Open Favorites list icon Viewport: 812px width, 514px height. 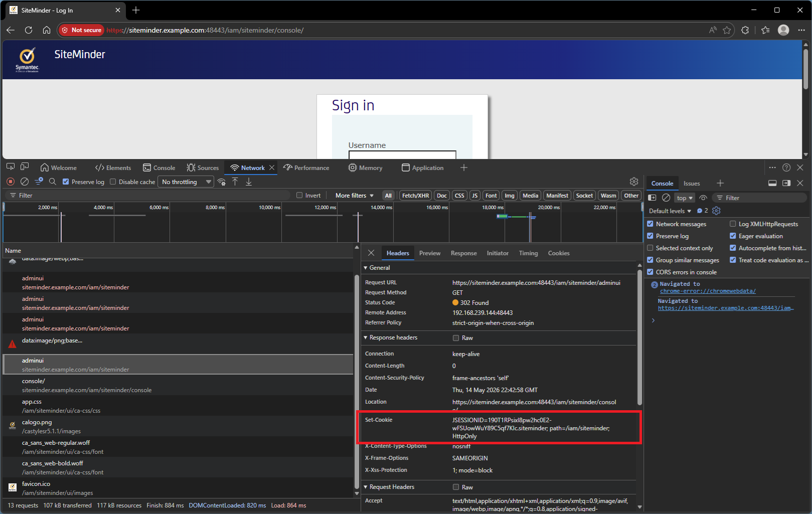765,30
